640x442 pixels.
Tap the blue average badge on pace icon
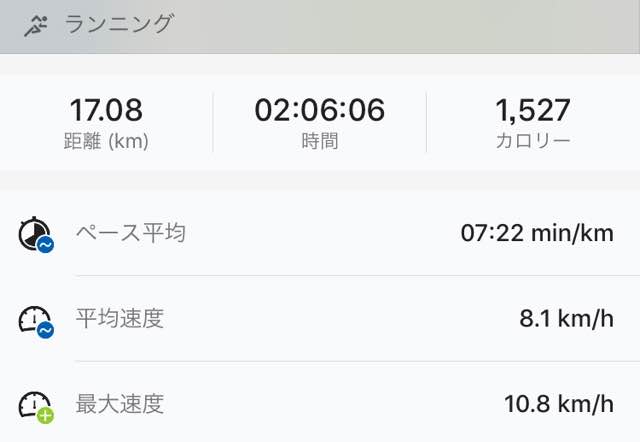click(x=45, y=244)
